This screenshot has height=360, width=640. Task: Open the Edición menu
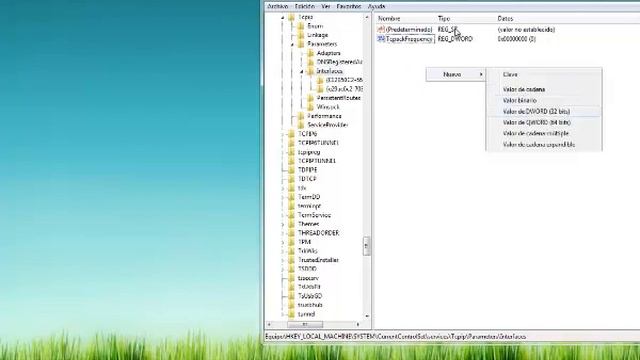(305, 7)
